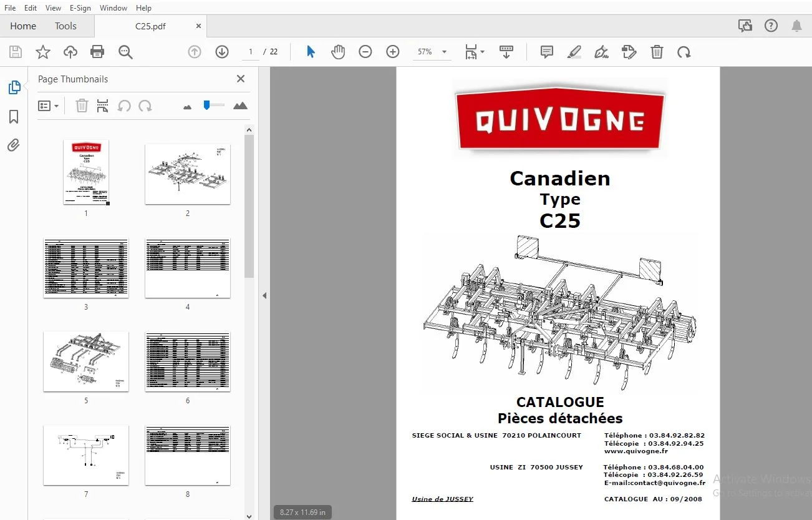
Task: Open the Edit menu
Action: (x=30, y=8)
